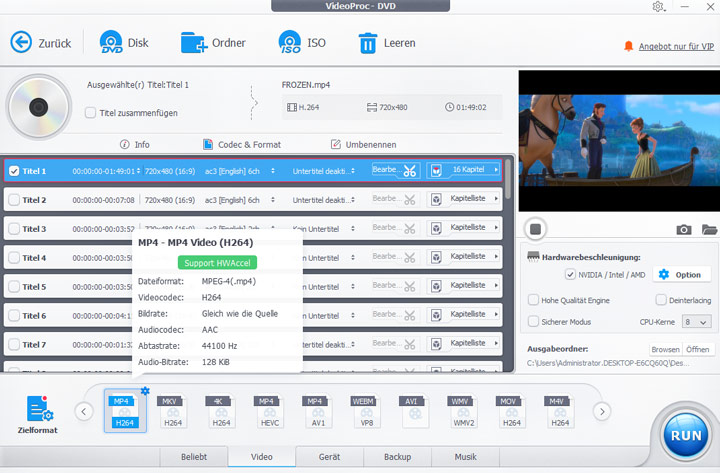Take a snapshot with the camera icon
Screen dimensions: 720x473
(684, 229)
